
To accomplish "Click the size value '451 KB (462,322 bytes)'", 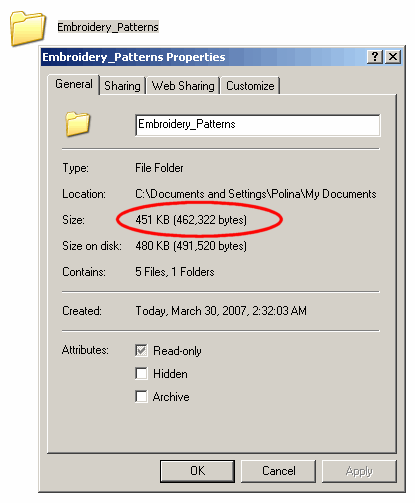I will click(191, 220).
